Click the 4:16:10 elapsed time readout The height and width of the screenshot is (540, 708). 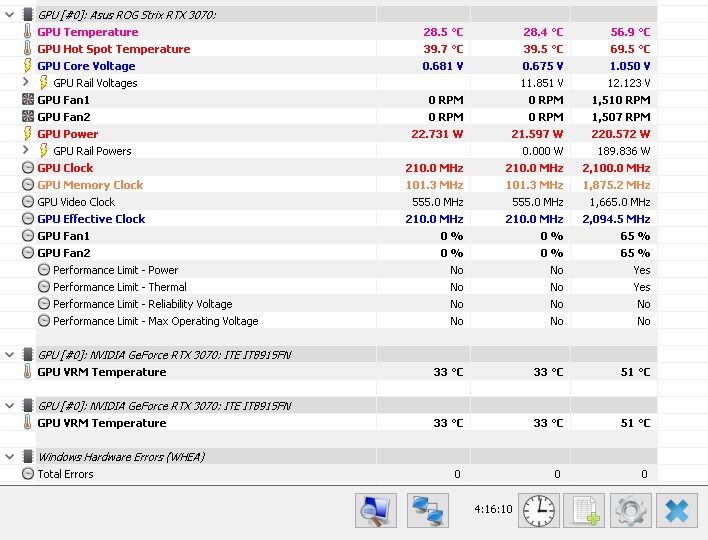[494, 509]
